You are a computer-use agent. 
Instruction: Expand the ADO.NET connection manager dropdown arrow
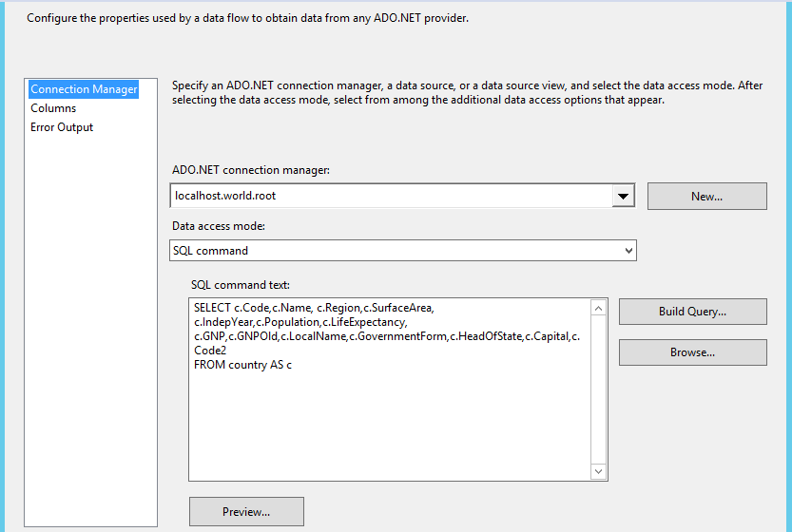[x=623, y=197]
